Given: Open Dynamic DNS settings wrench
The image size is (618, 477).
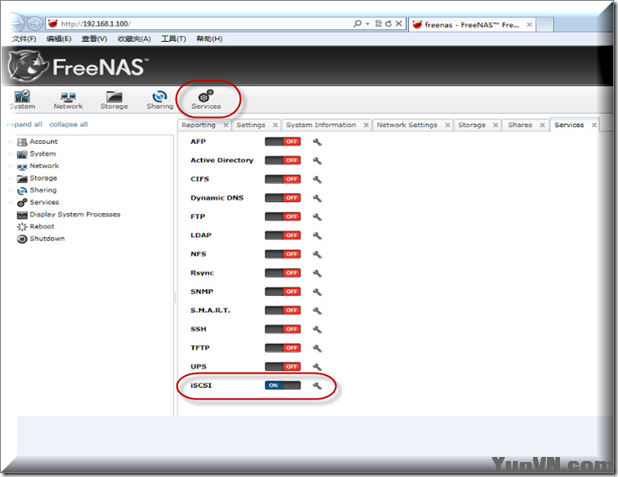Looking at the screenshot, I should tap(317, 198).
